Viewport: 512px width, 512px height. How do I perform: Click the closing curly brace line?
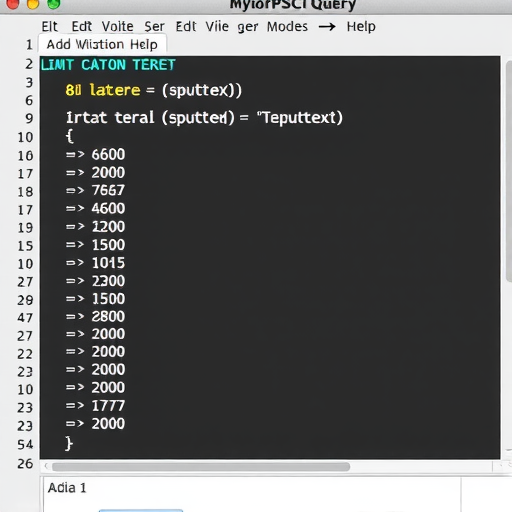tap(69, 444)
